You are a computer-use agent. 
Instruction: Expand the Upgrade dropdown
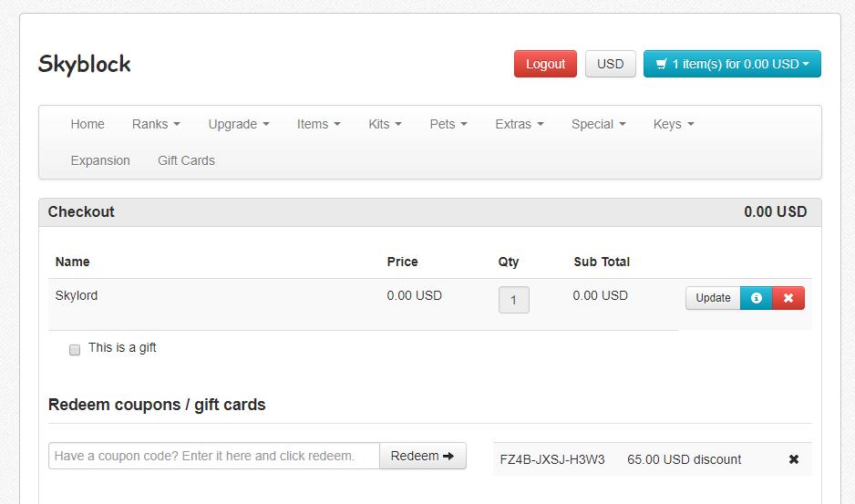pos(239,124)
